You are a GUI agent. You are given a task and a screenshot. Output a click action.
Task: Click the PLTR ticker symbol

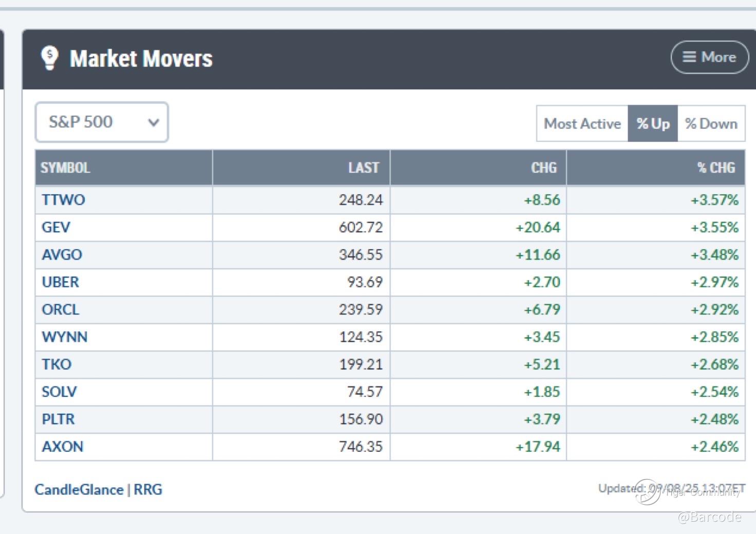[58, 419]
